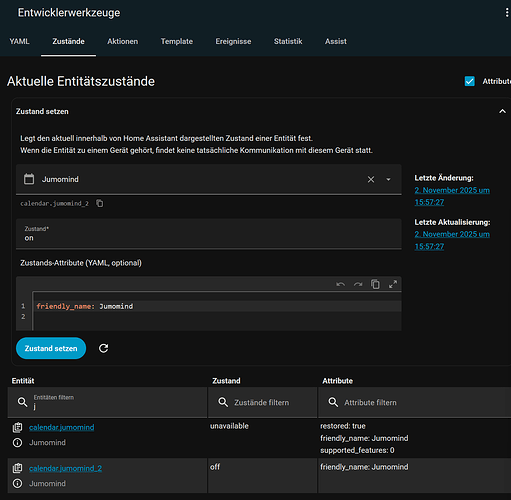Image resolution: width=511 pixels, height=500 pixels.
Task: Show info for calendar.jumomind_2 entity
Action: point(17,483)
